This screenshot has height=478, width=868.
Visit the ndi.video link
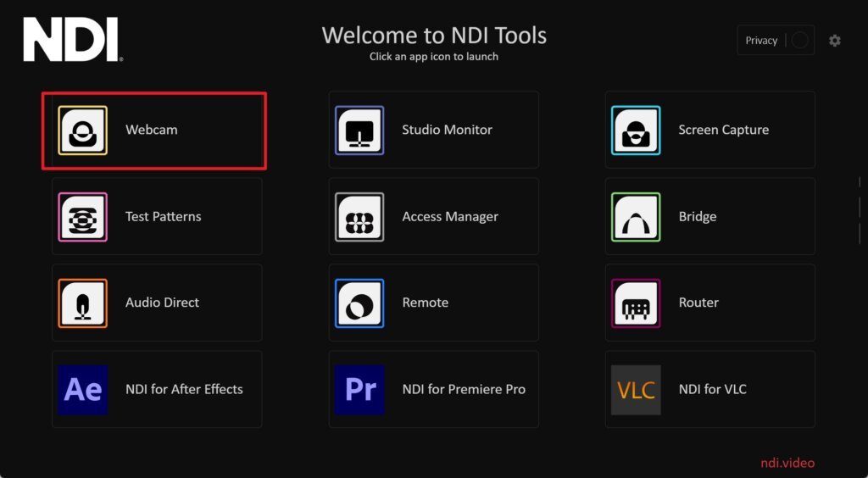tap(787, 463)
